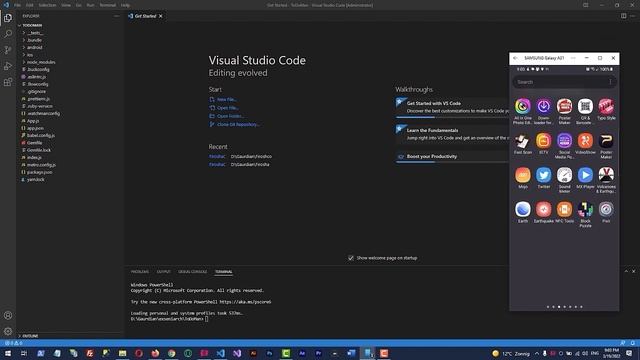Switch to the Debug Console tab

(193, 272)
